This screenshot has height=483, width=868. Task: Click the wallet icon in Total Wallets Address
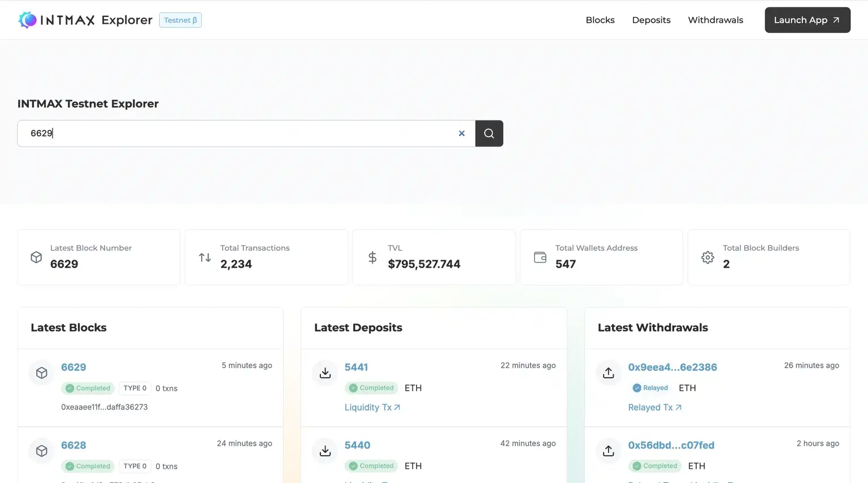point(540,257)
